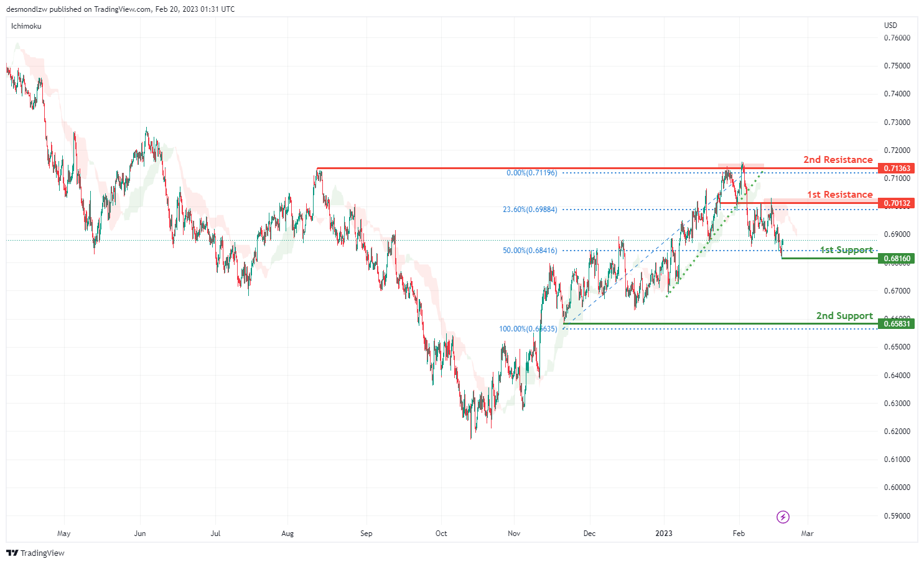Click the 50.00%(0.68416) Fibonacci label

tap(530, 251)
